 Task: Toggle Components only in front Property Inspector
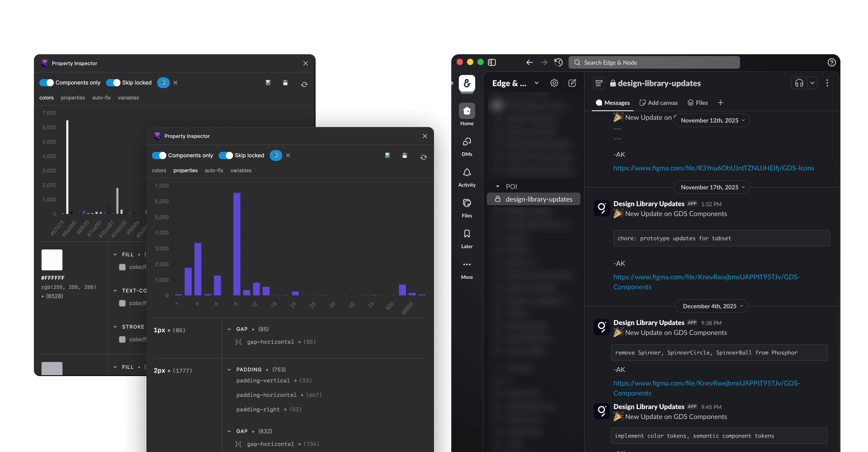tap(159, 155)
